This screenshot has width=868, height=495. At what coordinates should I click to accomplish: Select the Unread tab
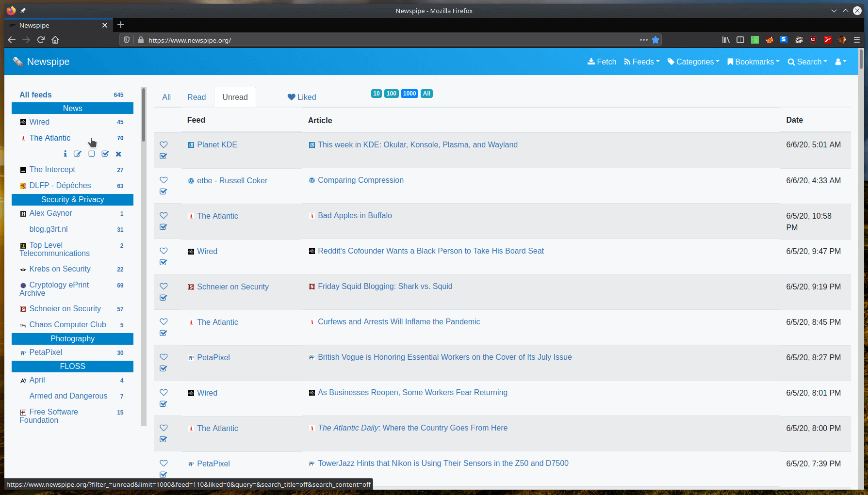(235, 97)
